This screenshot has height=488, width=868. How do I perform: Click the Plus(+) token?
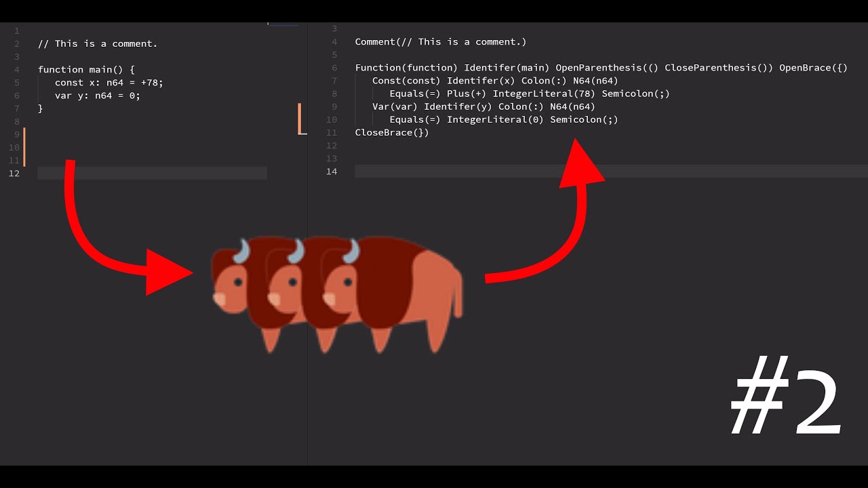467,94
